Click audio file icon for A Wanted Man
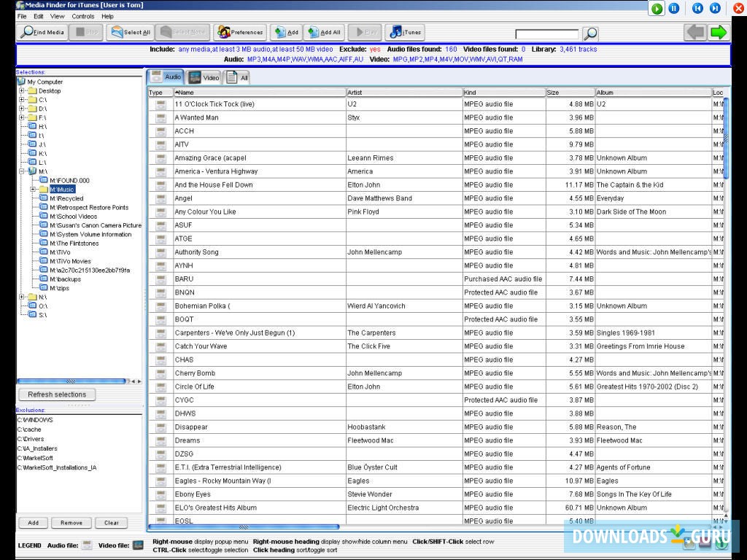 click(x=160, y=117)
